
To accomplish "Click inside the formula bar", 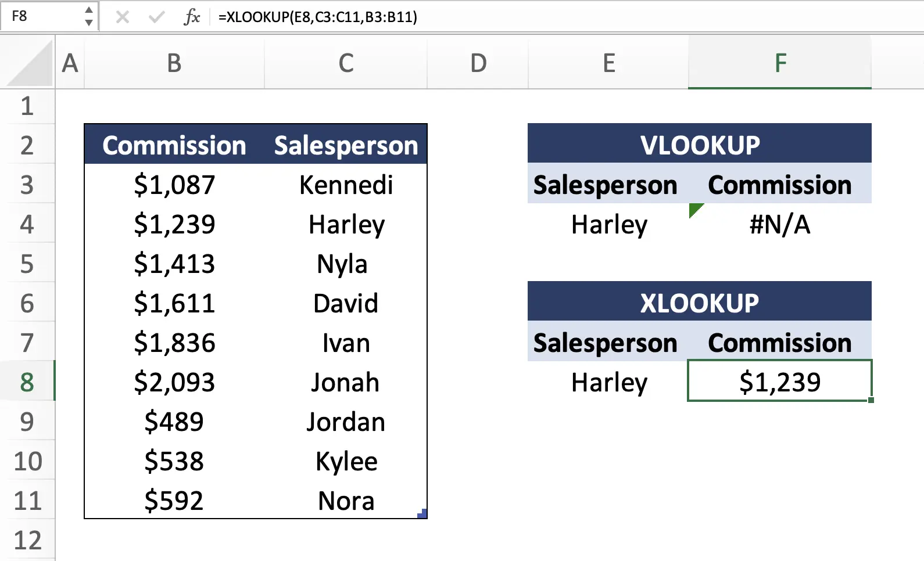I will pos(407,17).
